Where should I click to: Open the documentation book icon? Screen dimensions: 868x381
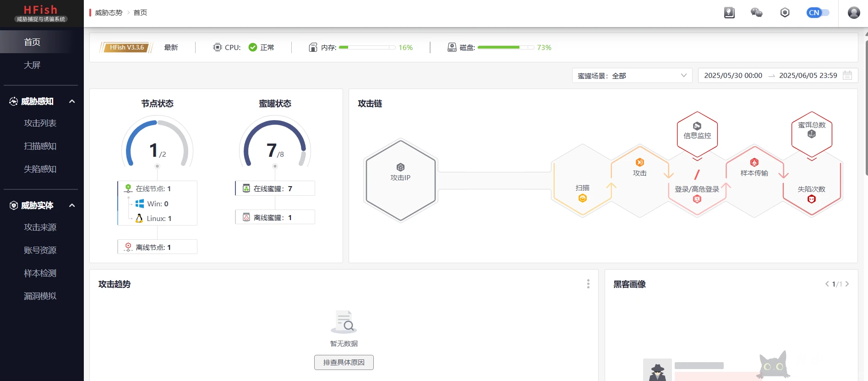coord(729,13)
